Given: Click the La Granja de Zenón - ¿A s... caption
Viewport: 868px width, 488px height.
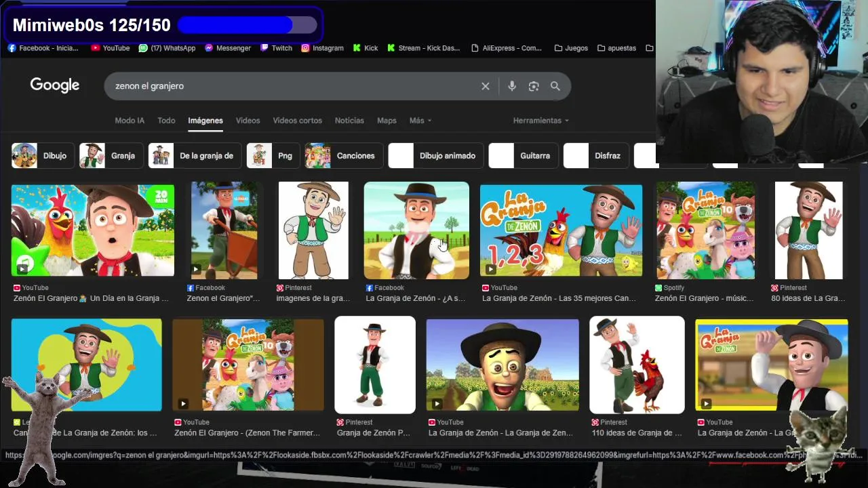Looking at the screenshot, I should (416, 298).
